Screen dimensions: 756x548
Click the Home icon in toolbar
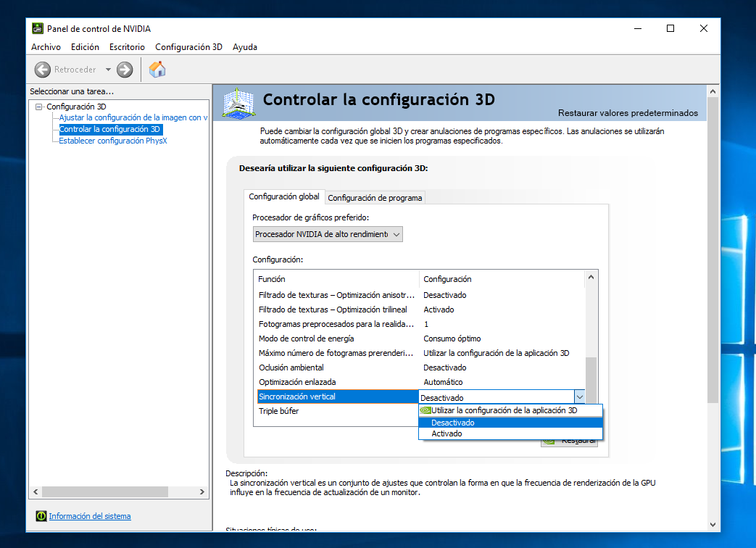157,70
